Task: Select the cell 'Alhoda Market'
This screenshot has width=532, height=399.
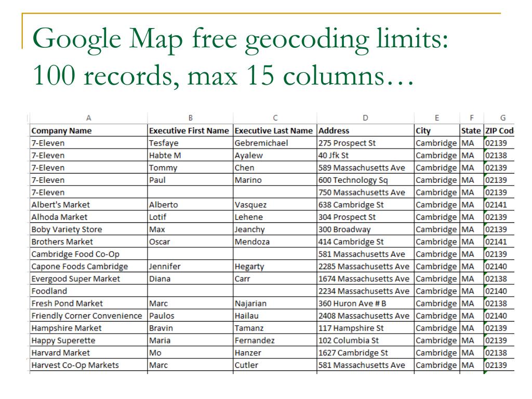Action: [x=88, y=217]
